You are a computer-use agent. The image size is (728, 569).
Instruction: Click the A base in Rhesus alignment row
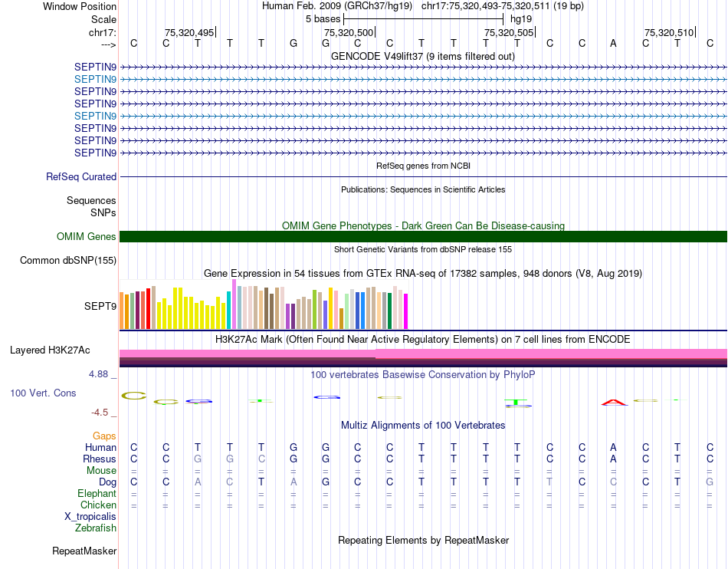[x=613, y=459]
